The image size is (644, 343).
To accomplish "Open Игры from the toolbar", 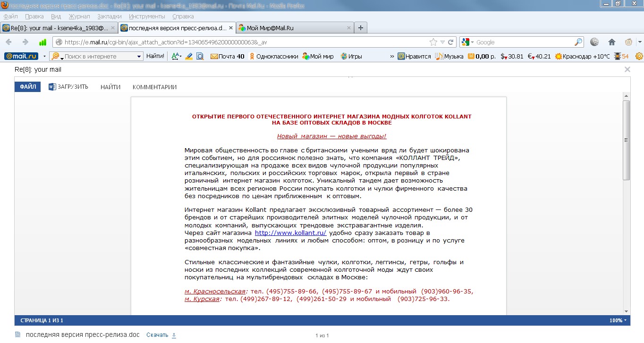I will pos(351,56).
